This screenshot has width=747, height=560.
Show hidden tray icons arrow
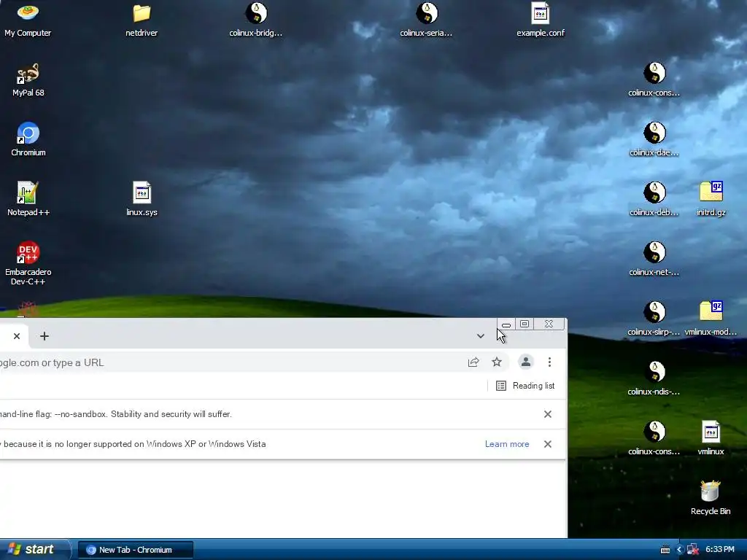(x=679, y=550)
